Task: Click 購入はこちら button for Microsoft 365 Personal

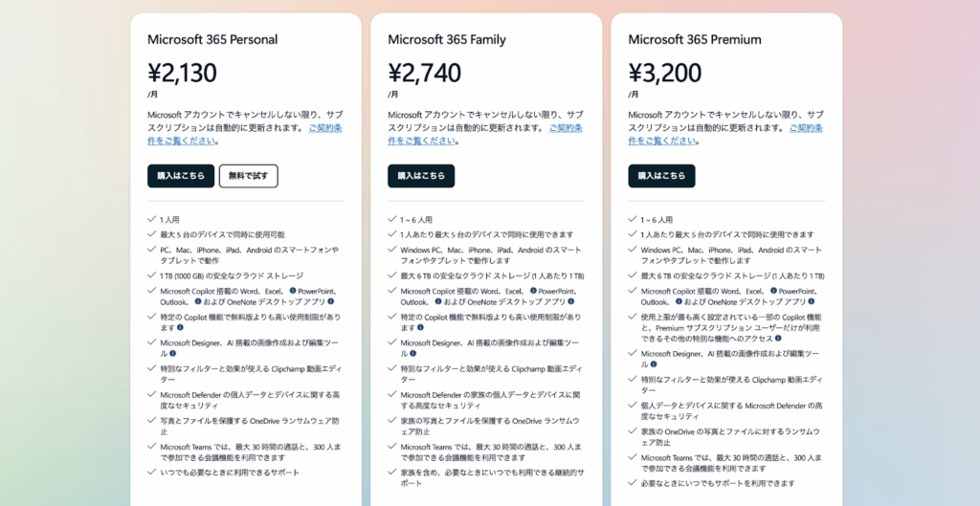Action: coord(181,176)
